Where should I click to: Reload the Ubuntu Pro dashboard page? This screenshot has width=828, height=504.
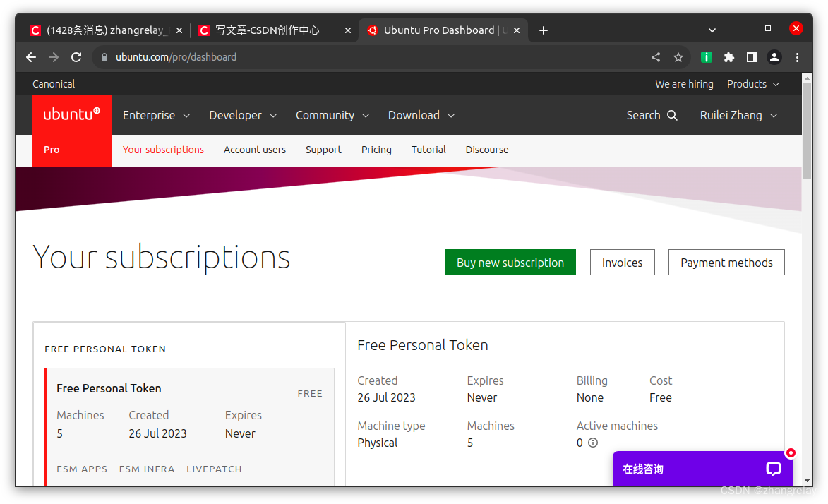tap(76, 57)
